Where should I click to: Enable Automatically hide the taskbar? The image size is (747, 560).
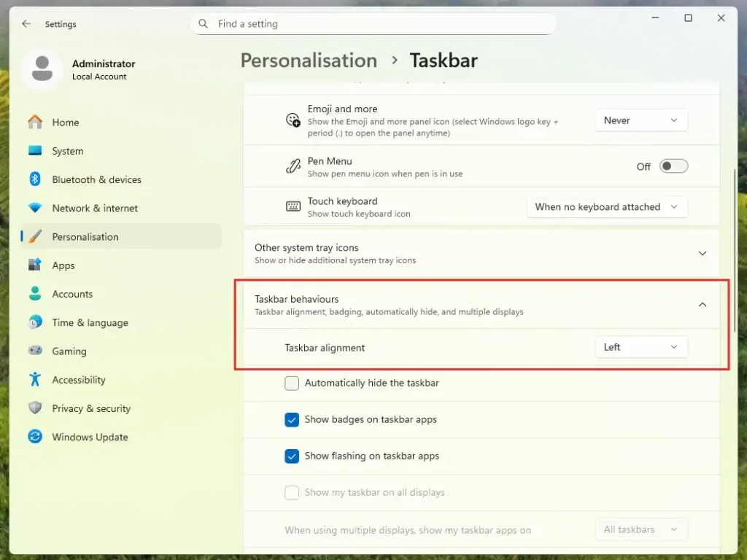click(x=292, y=384)
